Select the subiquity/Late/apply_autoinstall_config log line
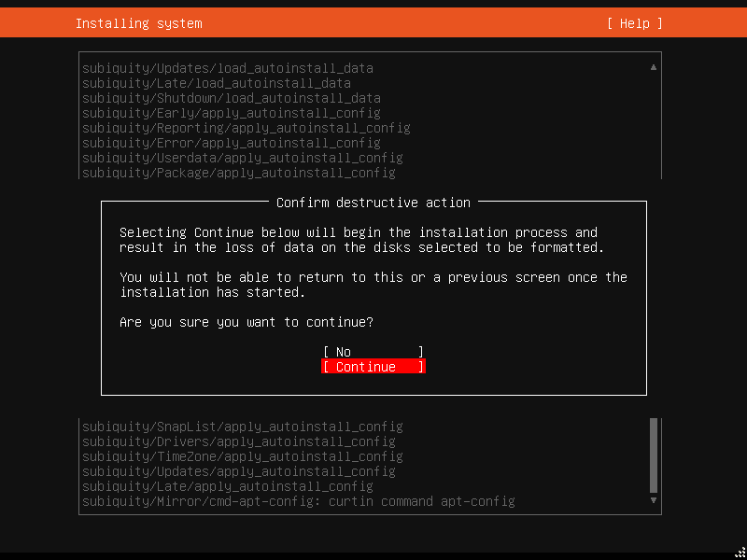 228,486
